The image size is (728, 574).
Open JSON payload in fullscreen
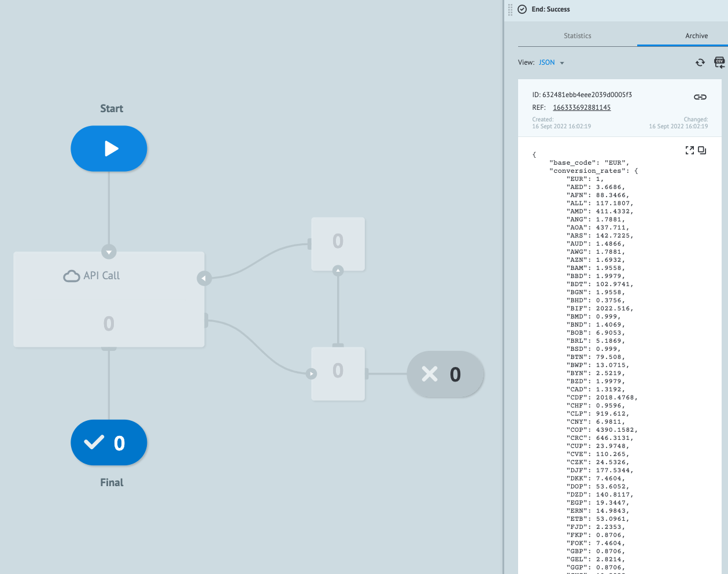tap(690, 150)
